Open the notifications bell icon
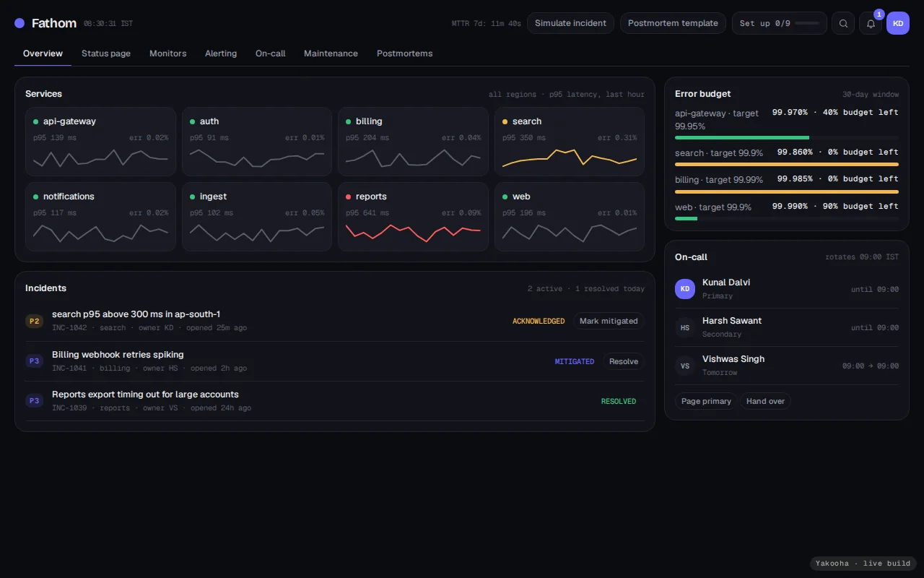924x578 pixels. pos(871,23)
